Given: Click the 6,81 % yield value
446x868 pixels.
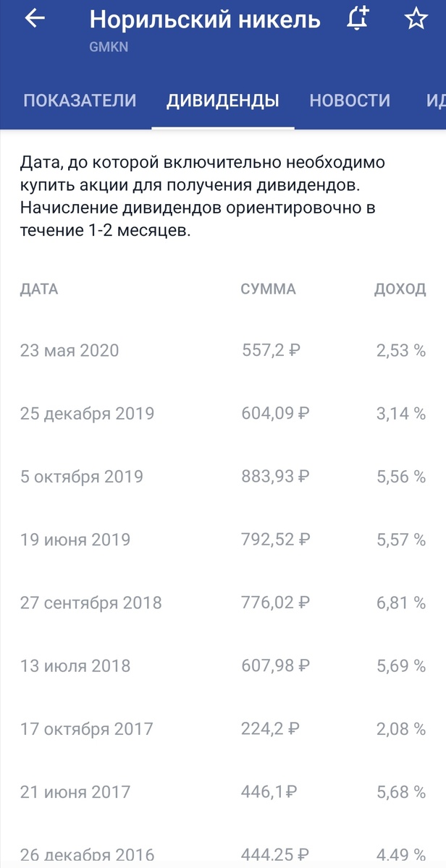Looking at the screenshot, I should pyautogui.click(x=402, y=602).
